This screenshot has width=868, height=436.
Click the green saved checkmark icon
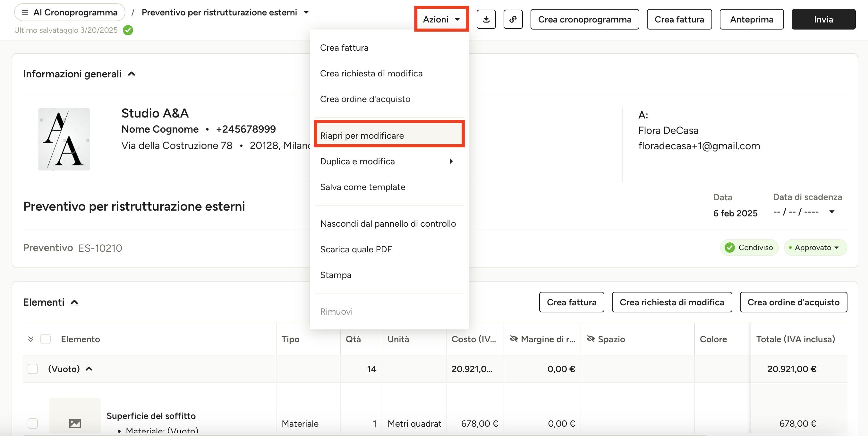click(128, 31)
